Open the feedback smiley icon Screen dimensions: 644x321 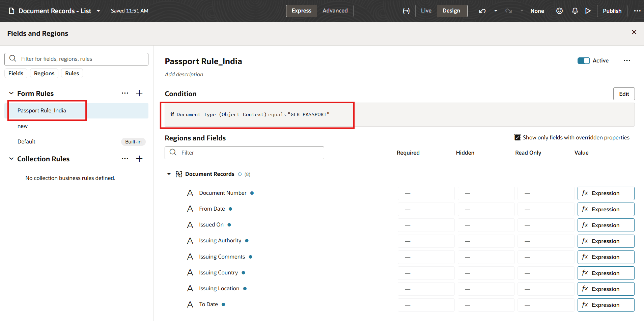pos(559,11)
